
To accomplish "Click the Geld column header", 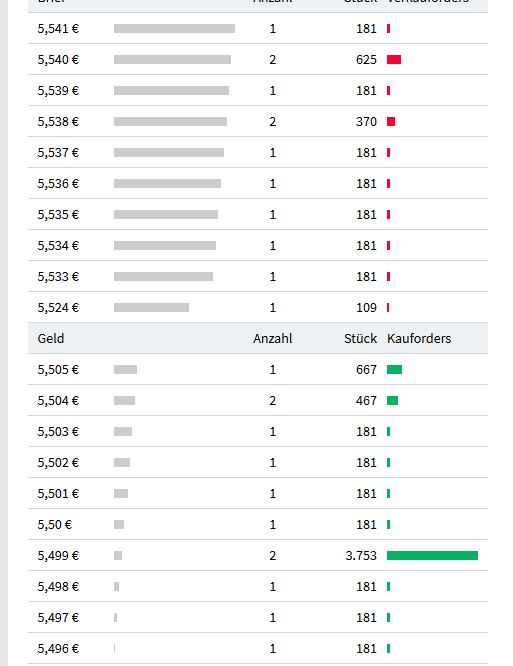I will [51, 339].
